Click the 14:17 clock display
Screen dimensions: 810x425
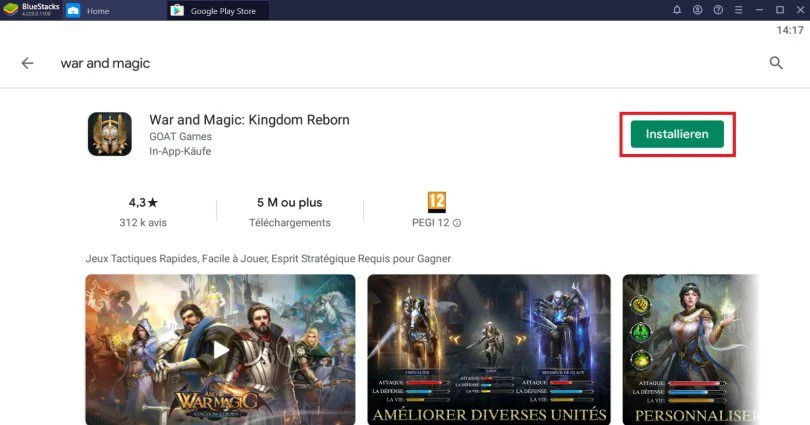tap(790, 30)
